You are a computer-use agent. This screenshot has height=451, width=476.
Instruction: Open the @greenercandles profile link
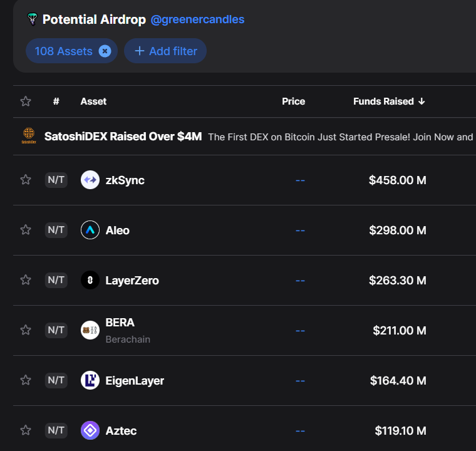[x=197, y=19]
